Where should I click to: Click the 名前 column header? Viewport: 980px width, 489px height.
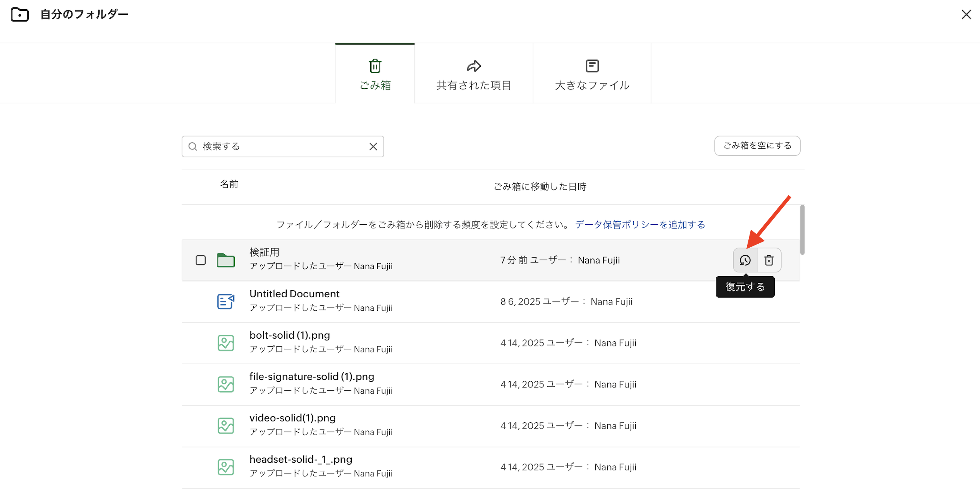click(229, 184)
